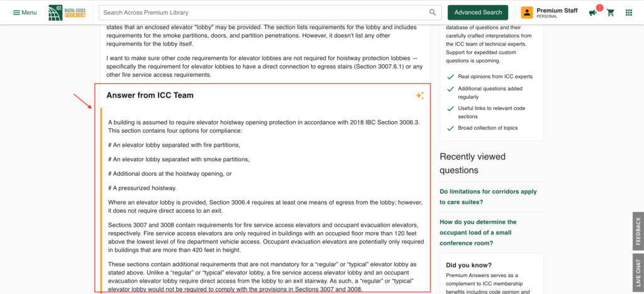
Task: Click the 'Recently viewed questions' heading
Action: (473, 163)
